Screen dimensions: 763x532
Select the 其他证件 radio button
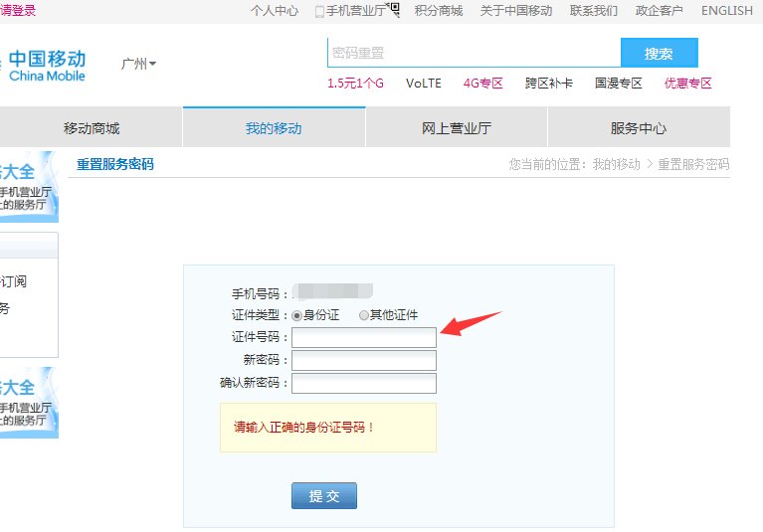[363, 315]
